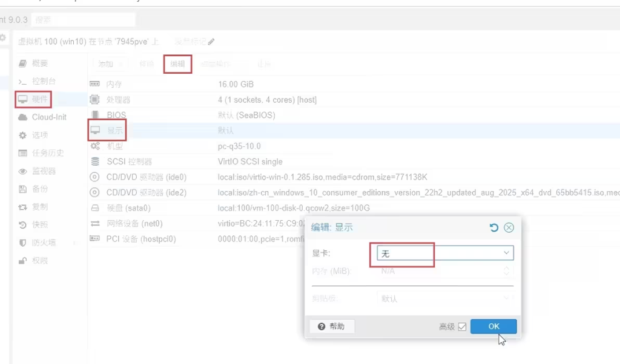
Task: Open the 添加 add hardware dropdown
Action: click(110, 63)
